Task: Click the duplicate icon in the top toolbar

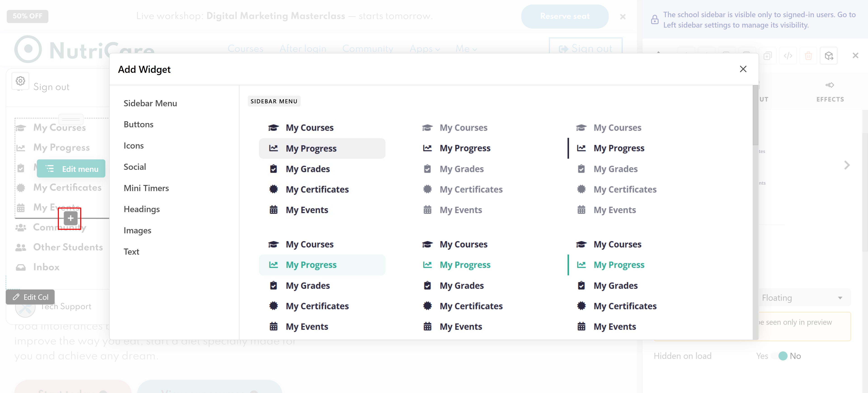Action: coord(767,56)
